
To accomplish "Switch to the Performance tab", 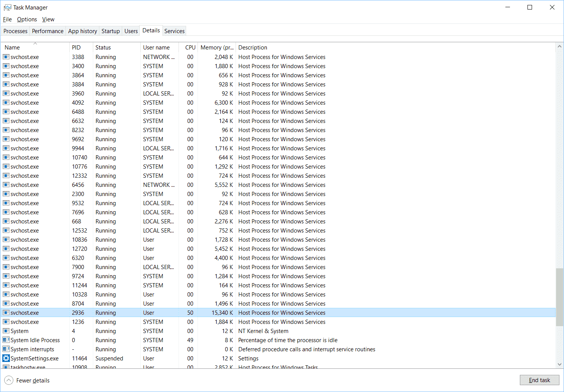I will [48, 31].
